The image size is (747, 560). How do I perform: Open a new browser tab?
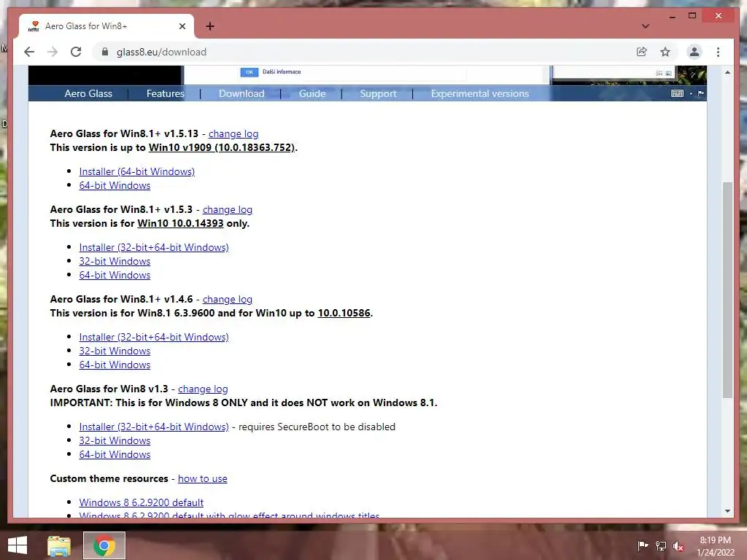pos(210,26)
